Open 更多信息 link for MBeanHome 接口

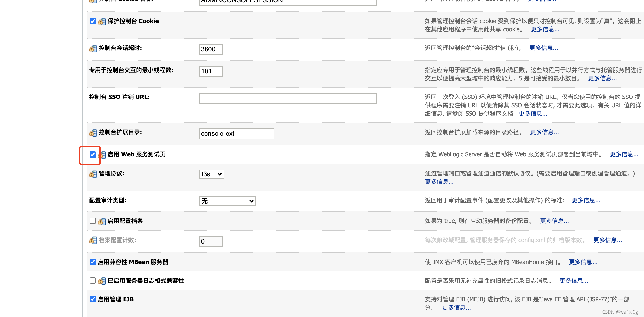tap(583, 262)
